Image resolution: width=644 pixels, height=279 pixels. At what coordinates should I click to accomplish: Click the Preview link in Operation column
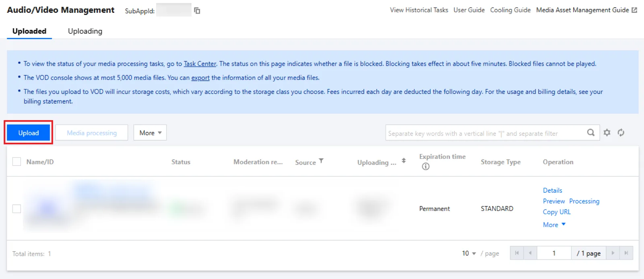click(x=554, y=201)
